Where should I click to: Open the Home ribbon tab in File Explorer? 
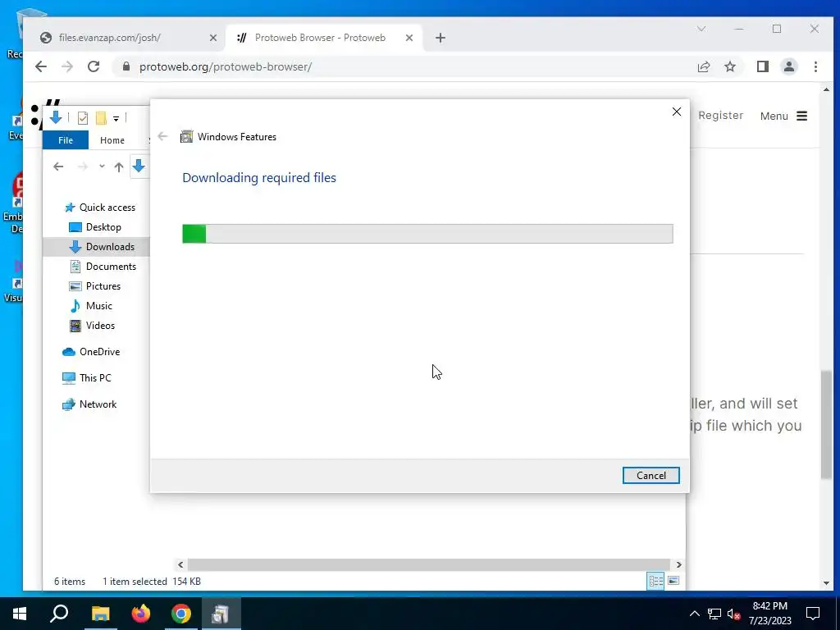[112, 139]
